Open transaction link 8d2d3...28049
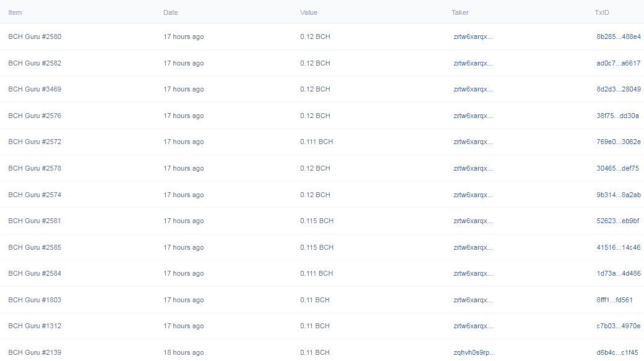Screen dimensions: 644x361 (x=619, y=89)
